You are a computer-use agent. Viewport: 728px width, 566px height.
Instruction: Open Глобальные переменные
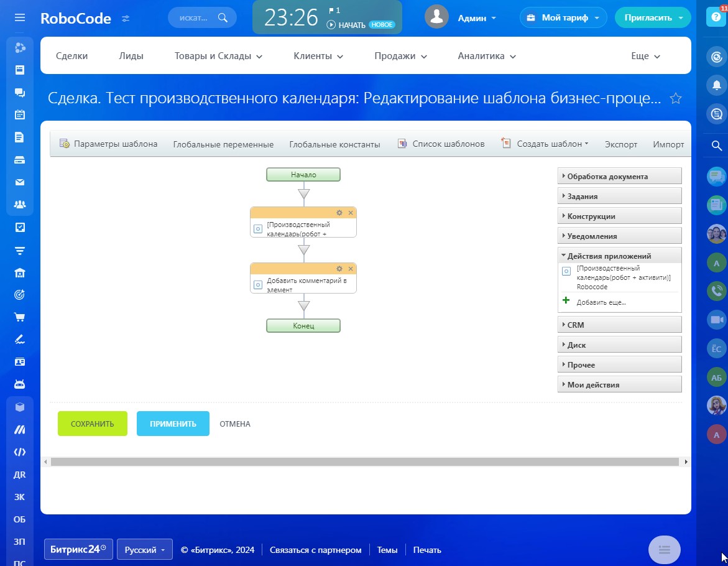tap(223, 144)
